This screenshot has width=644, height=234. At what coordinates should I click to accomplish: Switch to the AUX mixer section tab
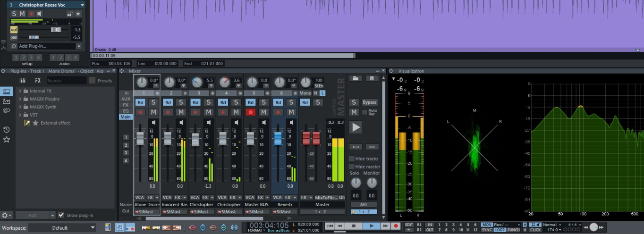pos(126,99)
